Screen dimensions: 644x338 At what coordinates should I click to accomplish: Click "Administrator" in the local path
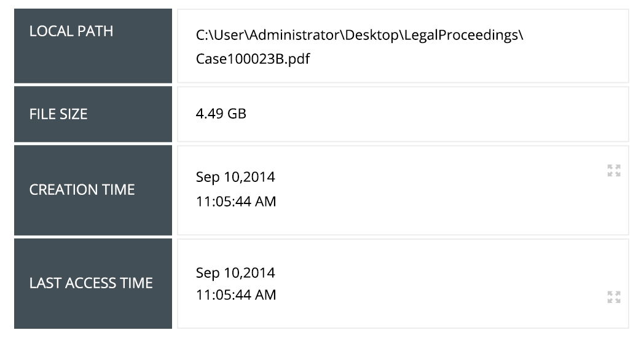(294, 35)
